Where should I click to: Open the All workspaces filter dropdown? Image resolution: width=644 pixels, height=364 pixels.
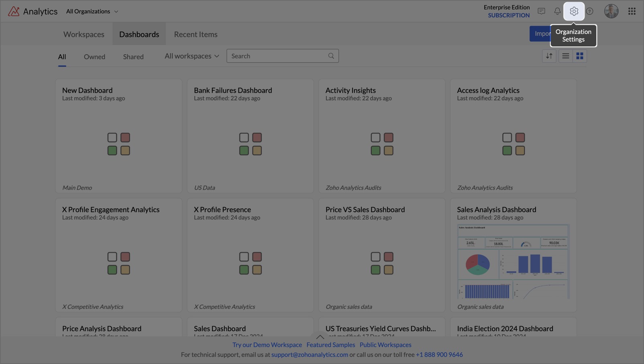[192, 56]
